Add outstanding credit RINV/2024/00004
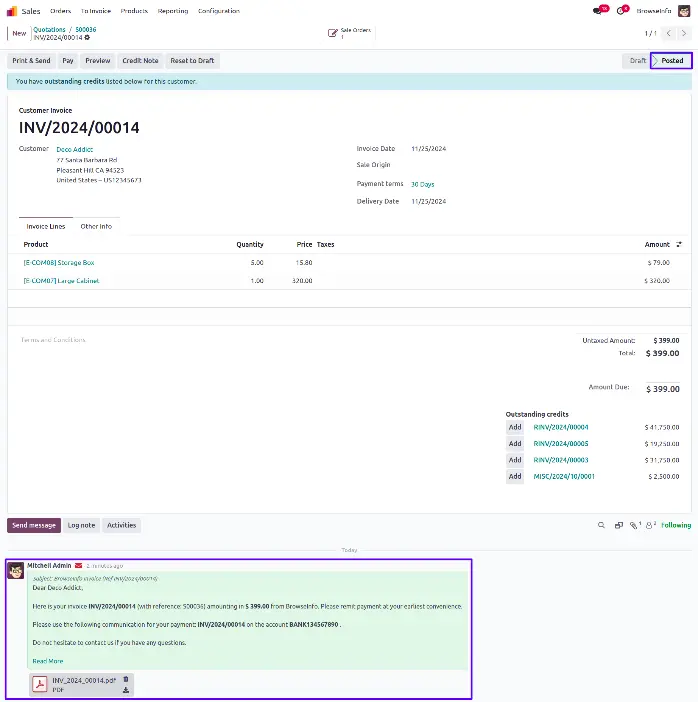Screen dimensions: 698x702 click(515, 427)
